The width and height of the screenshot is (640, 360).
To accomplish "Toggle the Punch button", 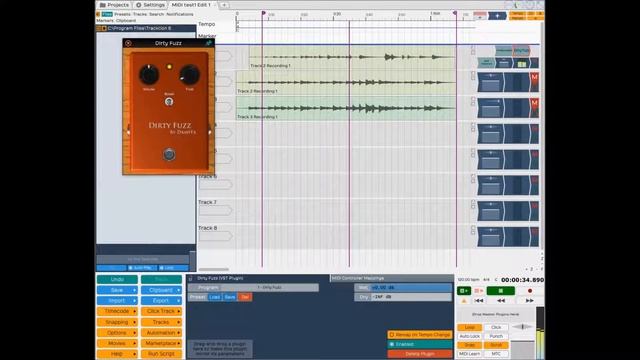I will 496,336.
